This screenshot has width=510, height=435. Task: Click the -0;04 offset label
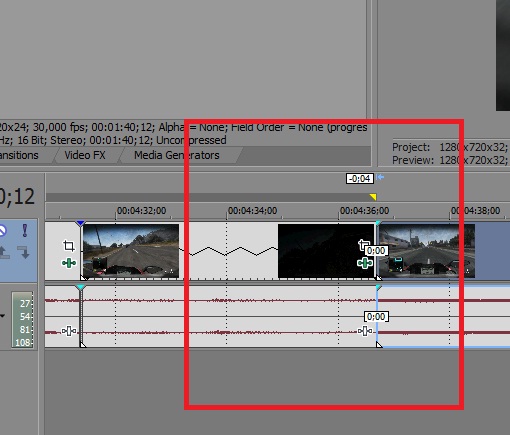point(360,178)
